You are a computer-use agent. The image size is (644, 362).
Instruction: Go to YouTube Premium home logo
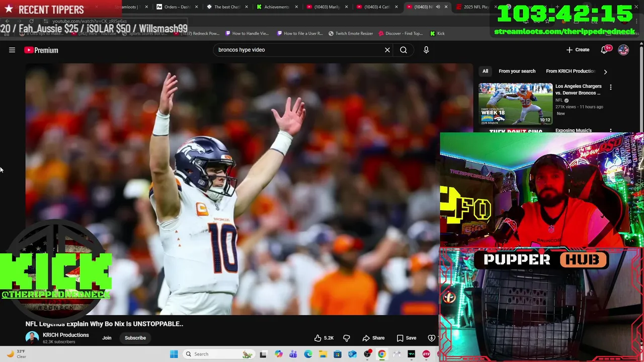[x=41, y=50]
